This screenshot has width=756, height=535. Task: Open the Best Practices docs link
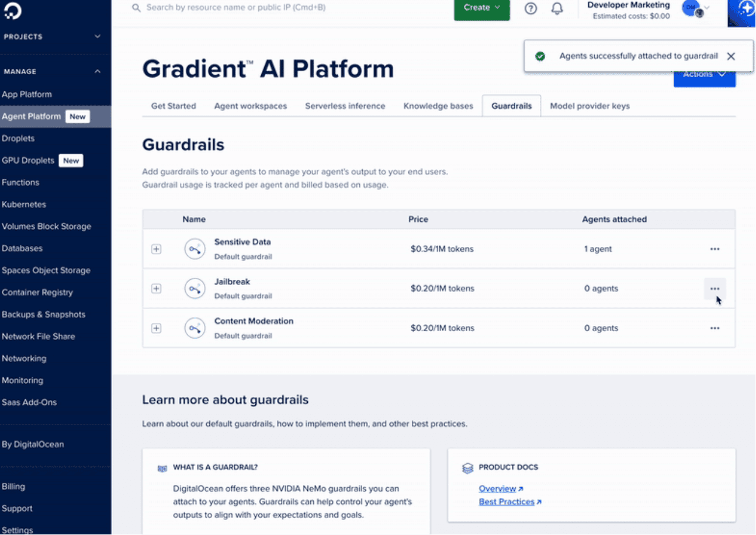507,502
